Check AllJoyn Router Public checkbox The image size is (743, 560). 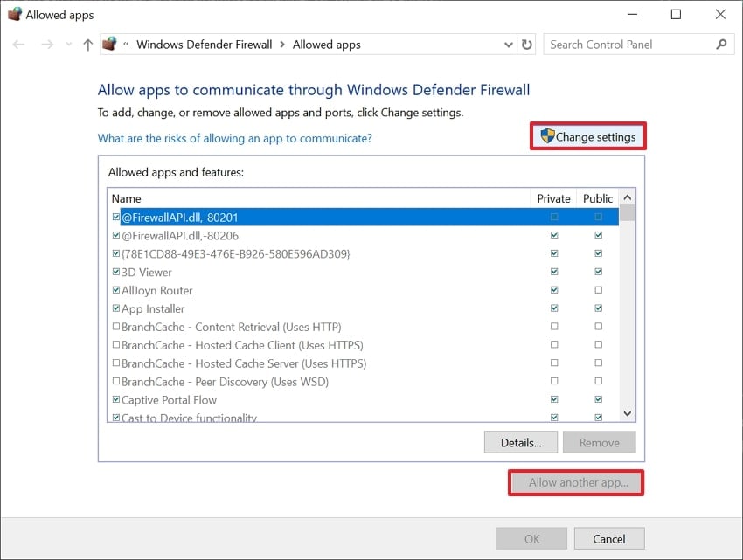click(599, 290)
